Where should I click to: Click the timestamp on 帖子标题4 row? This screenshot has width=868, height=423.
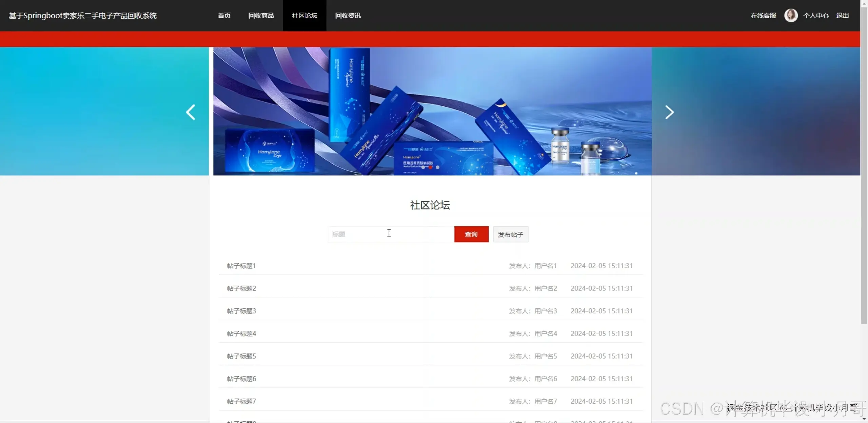[601, 334]
